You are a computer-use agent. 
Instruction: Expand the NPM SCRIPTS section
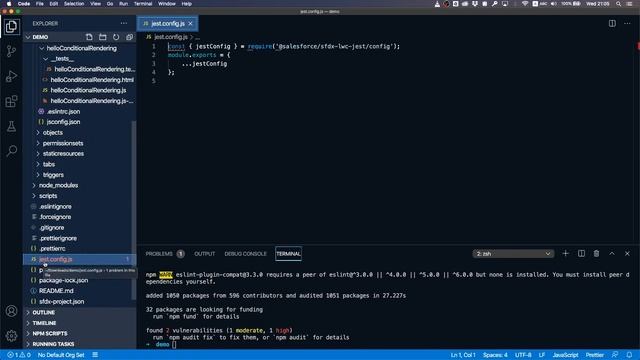pos(79,333)
